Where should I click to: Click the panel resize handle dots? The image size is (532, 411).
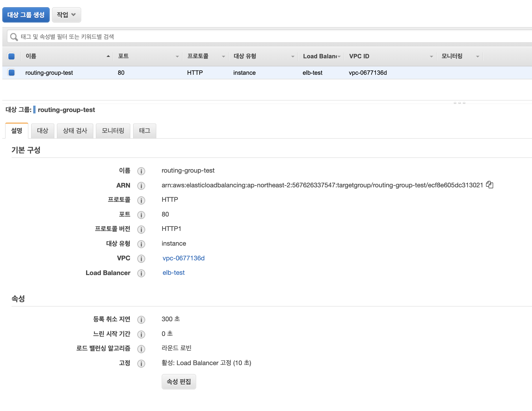(x=459, y=103)
